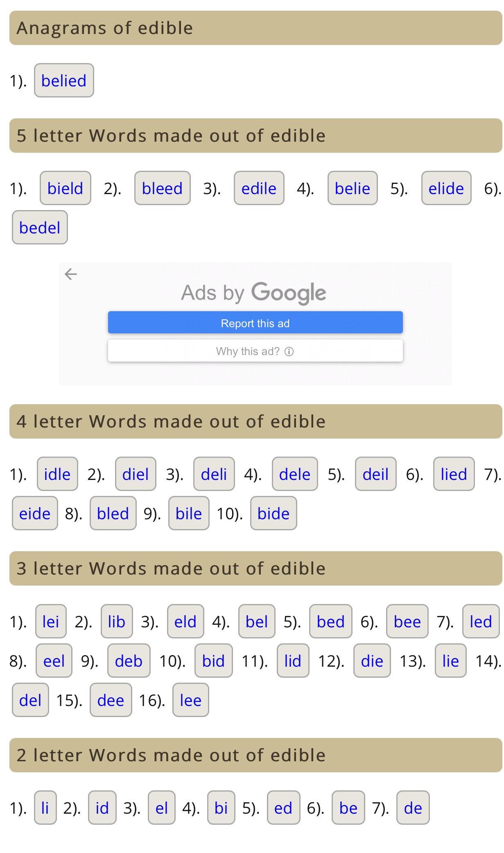Open the word link 'eel'
This screenshot has width=504, height=853.
(54, 661)
